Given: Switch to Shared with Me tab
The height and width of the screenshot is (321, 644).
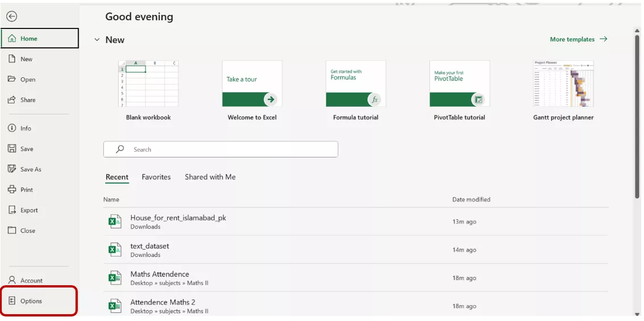Looking at the screenshot, I should point(210,177).
